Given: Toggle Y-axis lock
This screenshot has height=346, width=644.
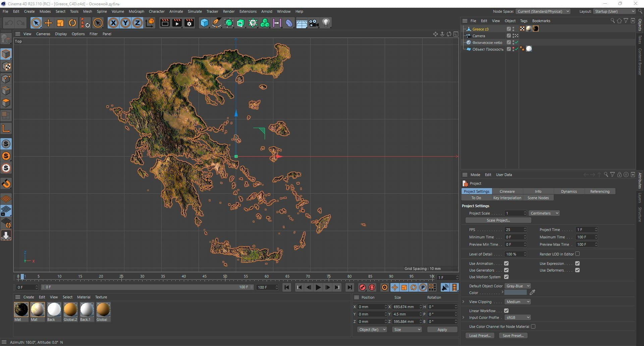Looking at the screenshot, I should click(x=125, y=23).
